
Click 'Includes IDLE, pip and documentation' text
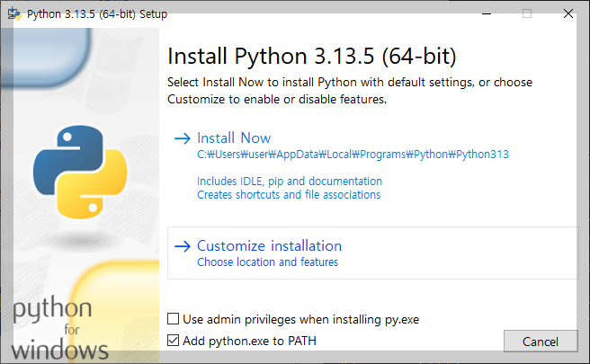(x=290, y=182)
